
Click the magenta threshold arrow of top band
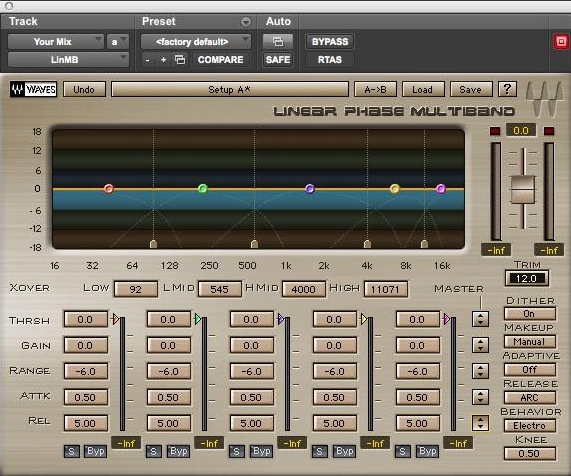click(446, 319)
